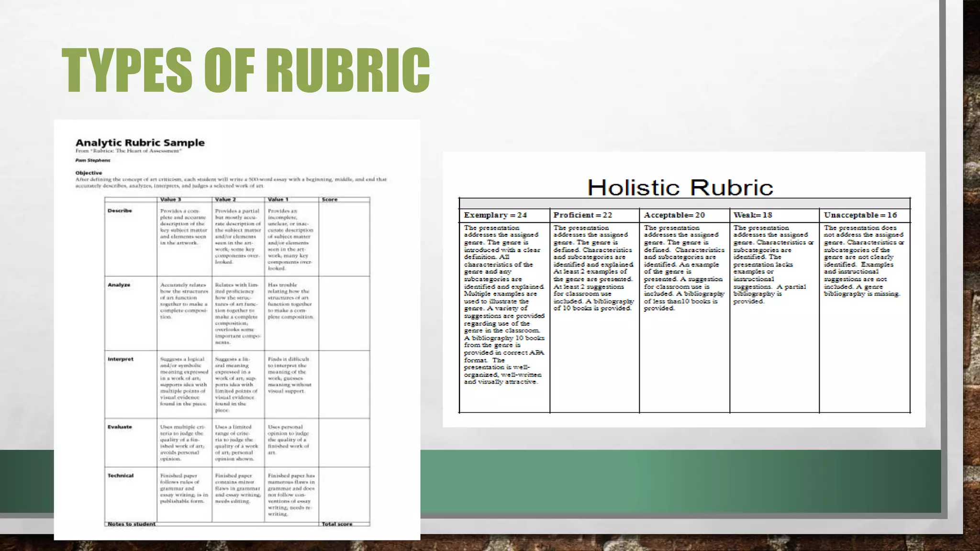Click the 'Describe' row label
980x551 pixels.
point(120,210)
